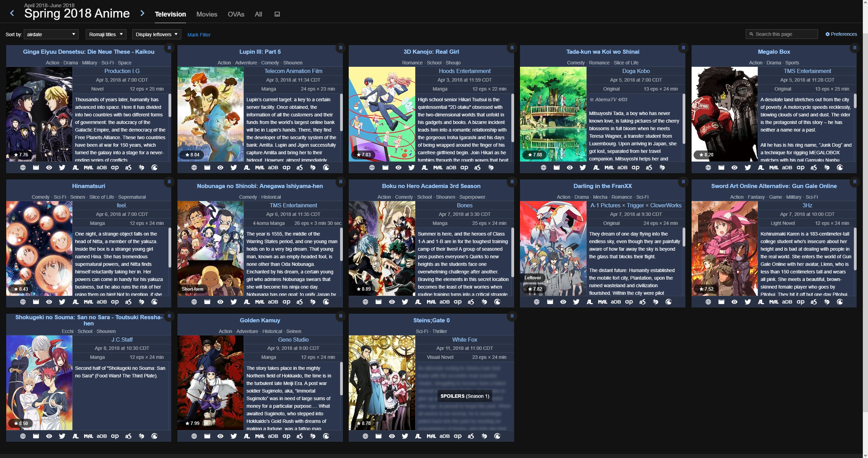The image size is (868, 458).
Task: Switch to the OVAs tab
Action: pos(236,14)
